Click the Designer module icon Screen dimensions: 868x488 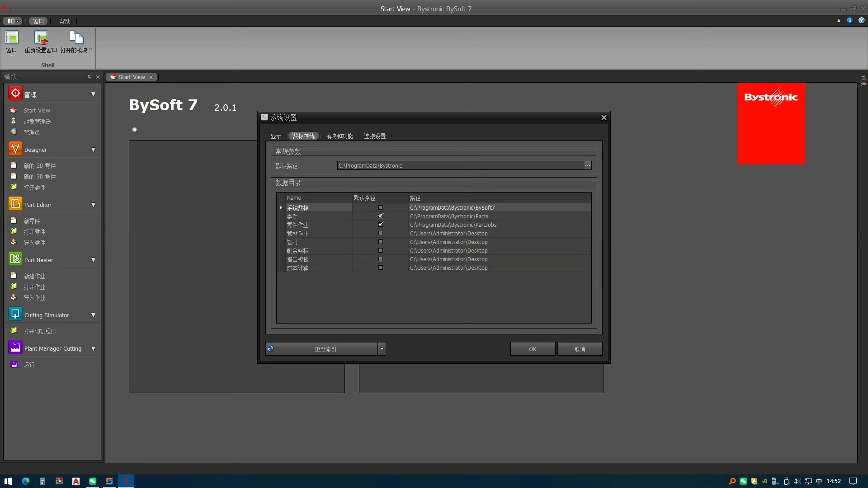click(x=15, y=149)
